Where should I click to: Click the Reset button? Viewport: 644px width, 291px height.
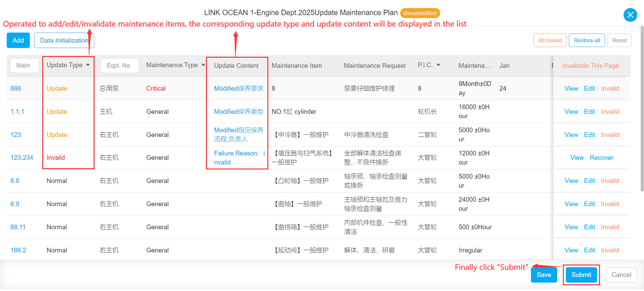[620, 40]
